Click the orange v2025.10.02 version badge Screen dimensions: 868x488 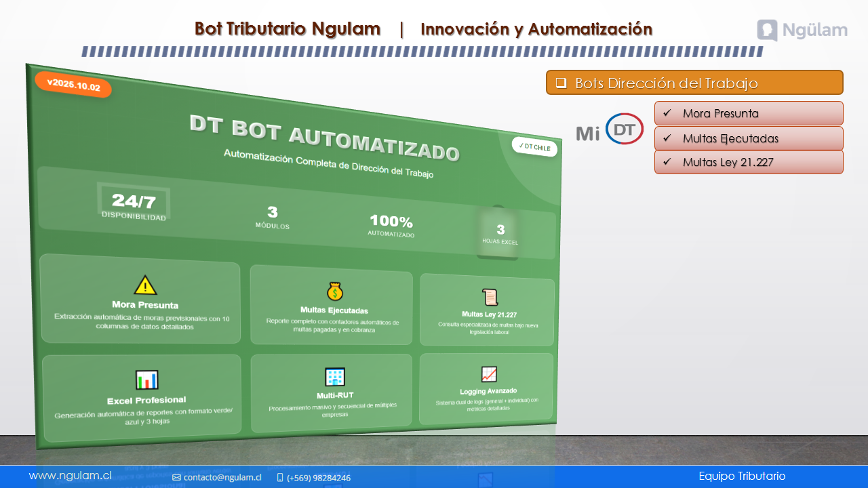[x=73, y=85]
